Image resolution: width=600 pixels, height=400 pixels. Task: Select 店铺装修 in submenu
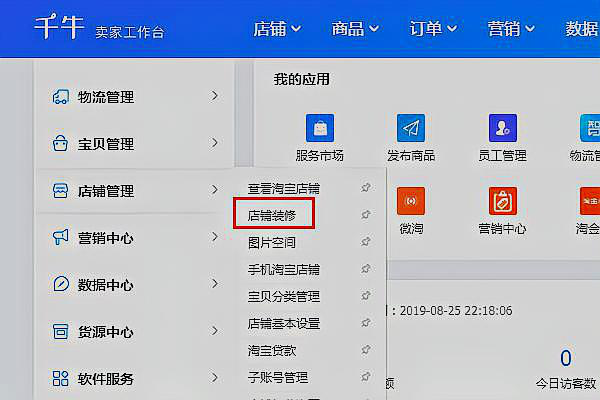click(272, 216)
